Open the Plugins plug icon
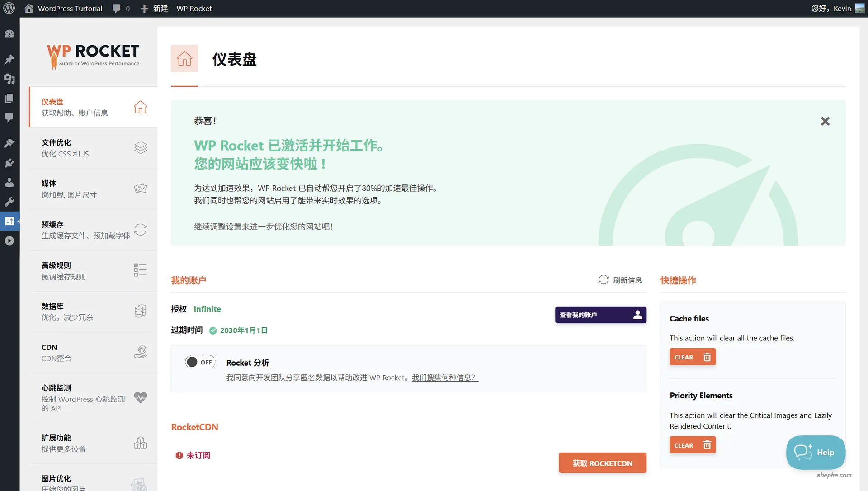 9,163
